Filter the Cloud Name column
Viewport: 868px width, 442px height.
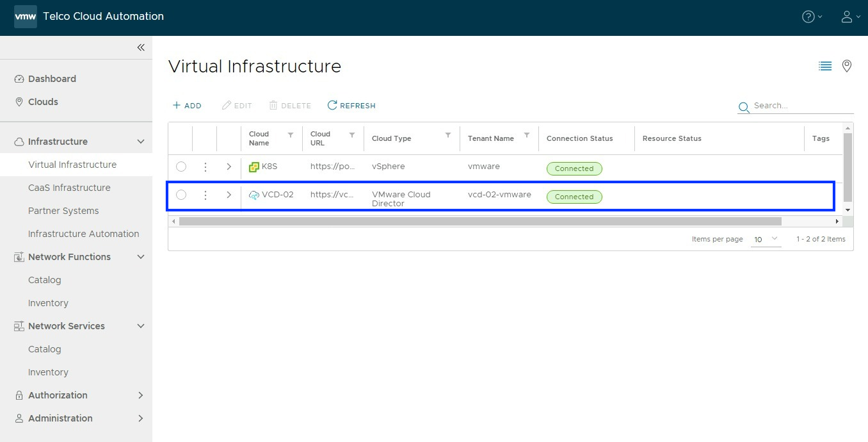291,135
